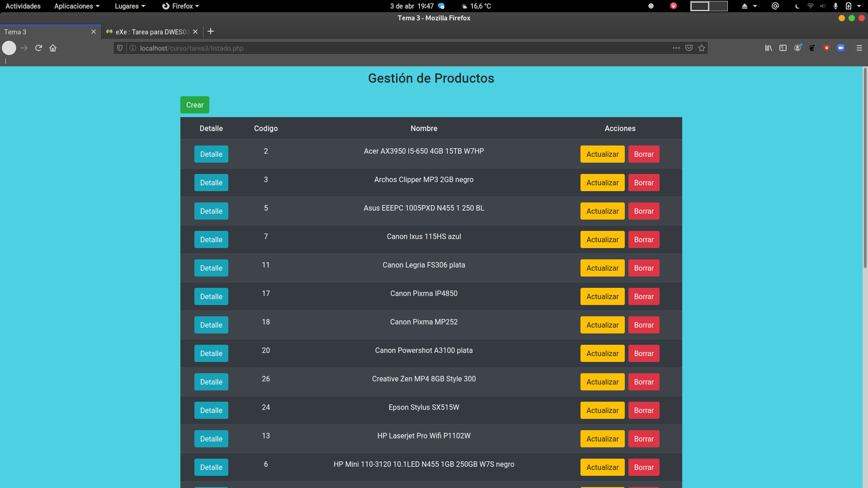Viewport: 868px width, 488px height.
Task: Click Borrar for Canon Pixma IP4850
Action: tap(644, 296)
